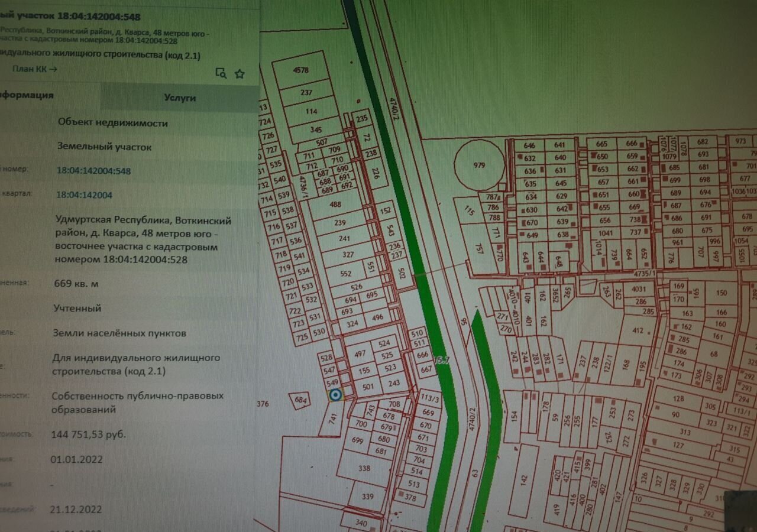The image size is (757, 532).
Task: Select parcel 114 on the map
Action: [310, 111]
